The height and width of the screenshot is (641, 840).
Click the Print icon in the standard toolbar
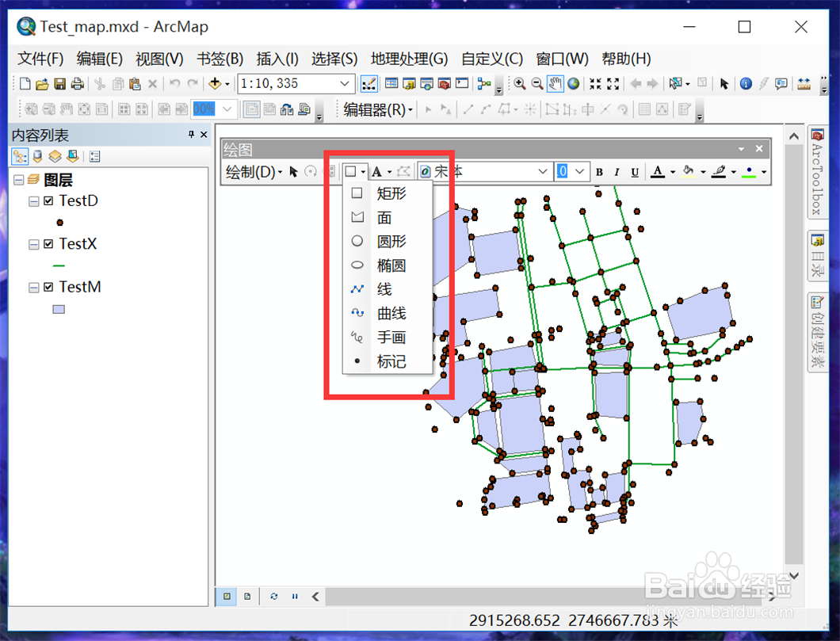[x=78, y=83]
